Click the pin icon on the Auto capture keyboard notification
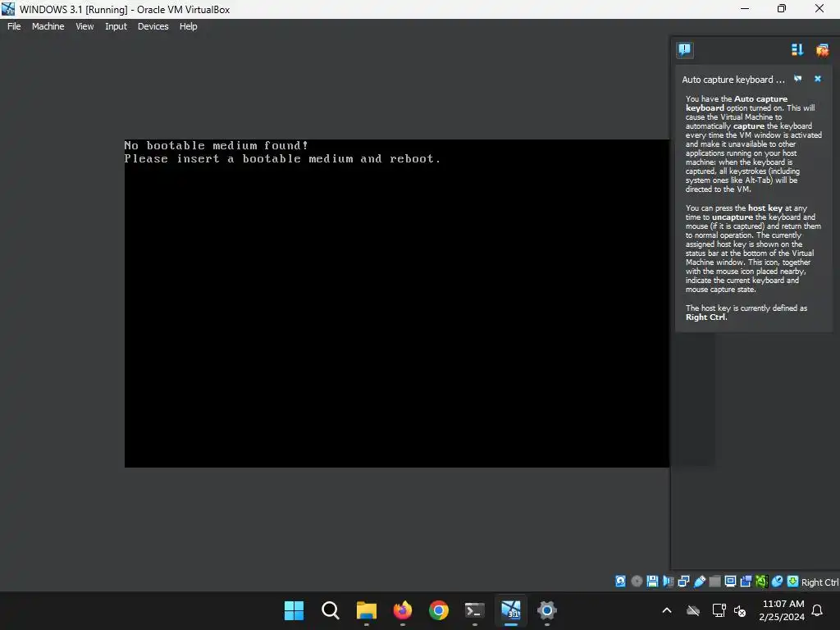The image size is (840, 630). pos(797,79)
